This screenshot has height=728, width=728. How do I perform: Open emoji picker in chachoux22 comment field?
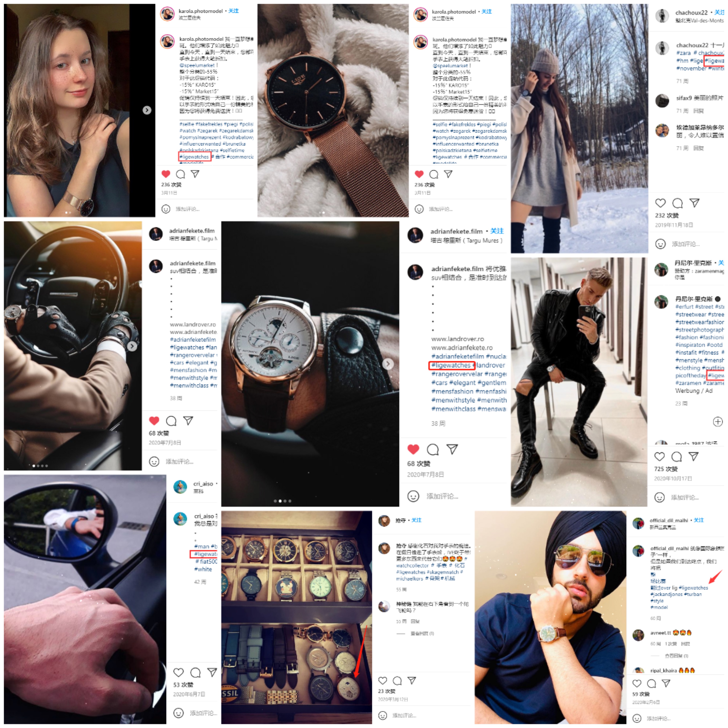pyautogui.click(x=660, y=244)
